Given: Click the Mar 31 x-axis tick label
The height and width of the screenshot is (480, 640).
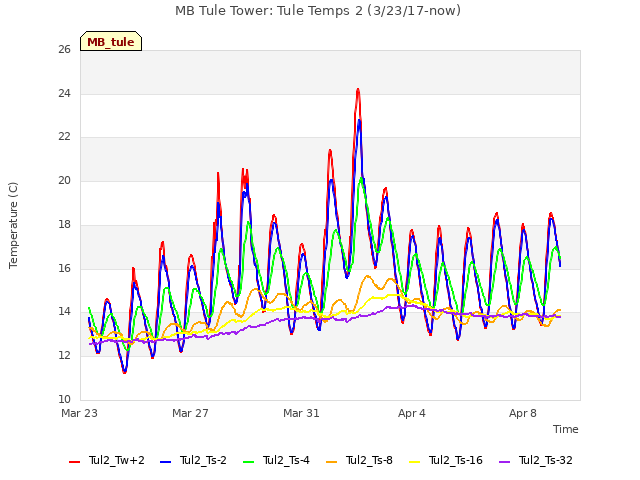Looking at the screenshot, I should [301, 413].
